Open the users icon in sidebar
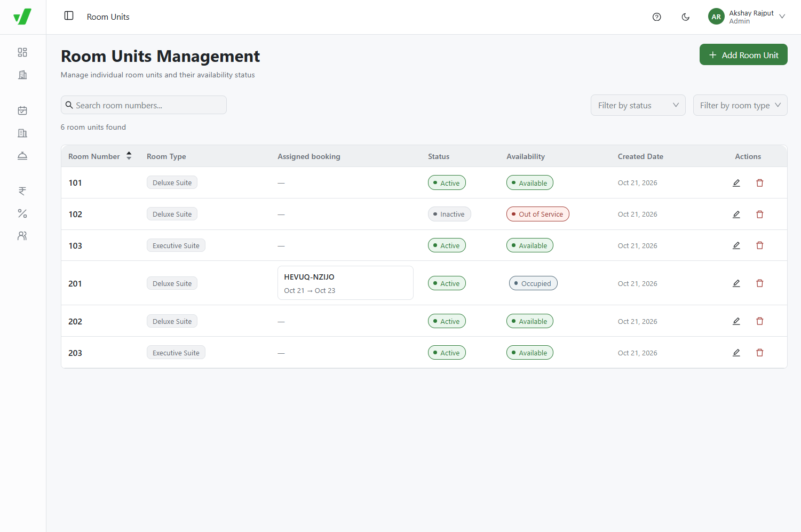The height and width of the screenshot is (532, 801). click(x=22, y=236)
